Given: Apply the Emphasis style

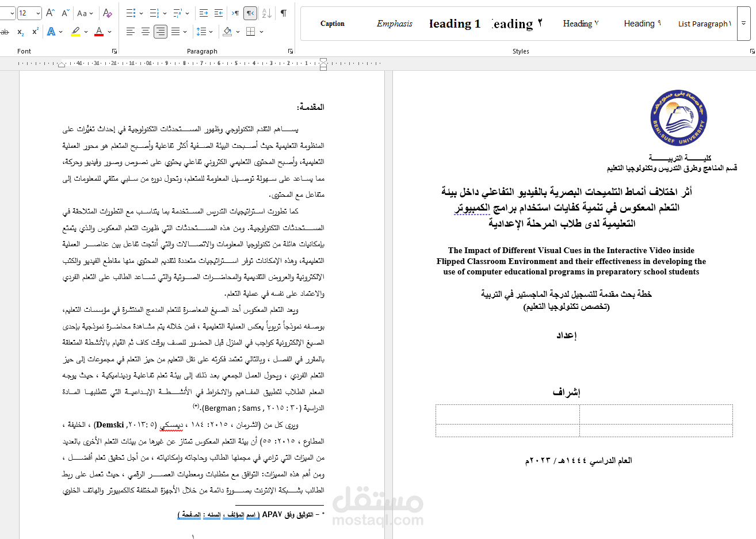Looking at the screenshot, I should tap(395, 24).
